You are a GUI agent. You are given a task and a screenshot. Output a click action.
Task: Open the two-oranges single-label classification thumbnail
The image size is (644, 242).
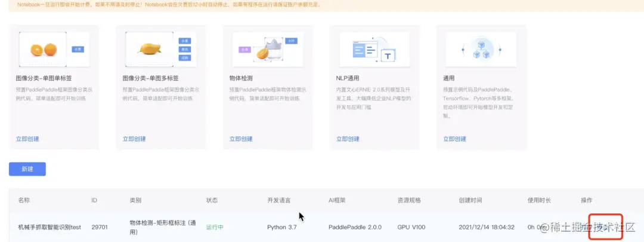(x=54, y=50)
